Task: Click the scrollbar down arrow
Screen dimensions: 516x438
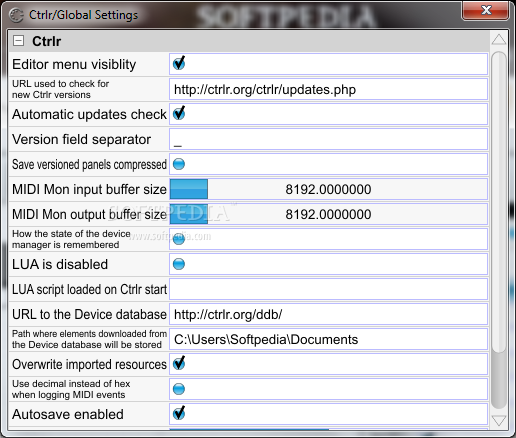Action: point(499,421)
